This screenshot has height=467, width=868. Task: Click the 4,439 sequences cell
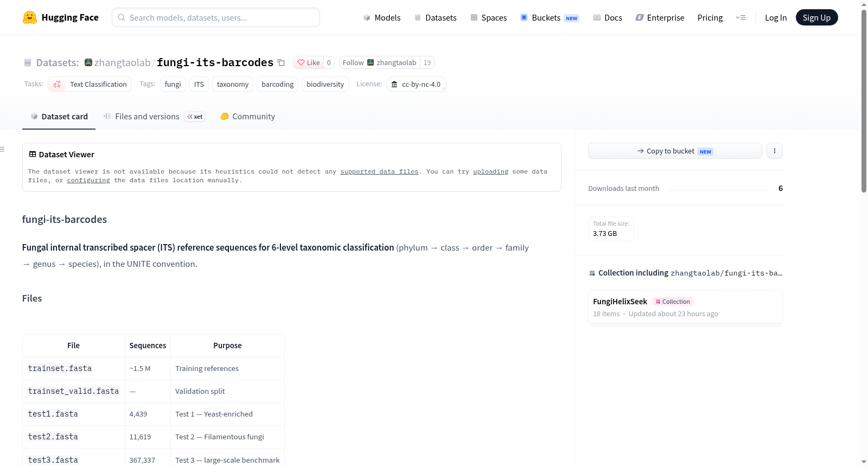pyautogui.click(x=148, y=414)
